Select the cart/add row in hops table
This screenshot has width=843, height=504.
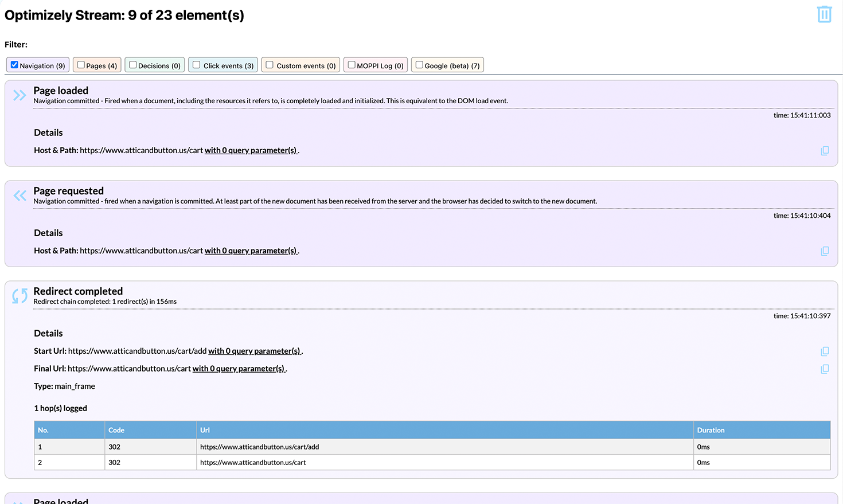(259, 447)
